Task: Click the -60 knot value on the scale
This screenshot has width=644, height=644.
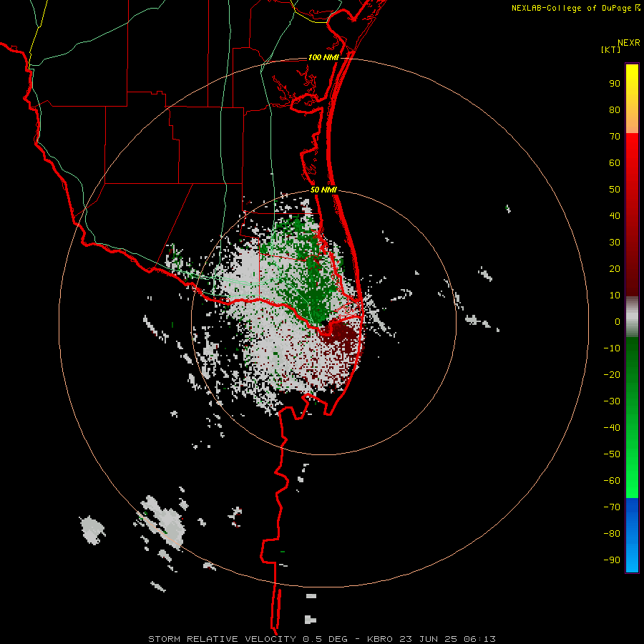Action: pos(612,481)
